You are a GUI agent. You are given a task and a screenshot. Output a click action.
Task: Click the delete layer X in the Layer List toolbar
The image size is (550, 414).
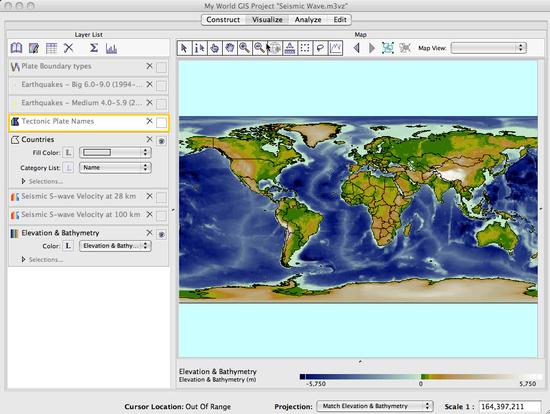(x=69, y=48)
